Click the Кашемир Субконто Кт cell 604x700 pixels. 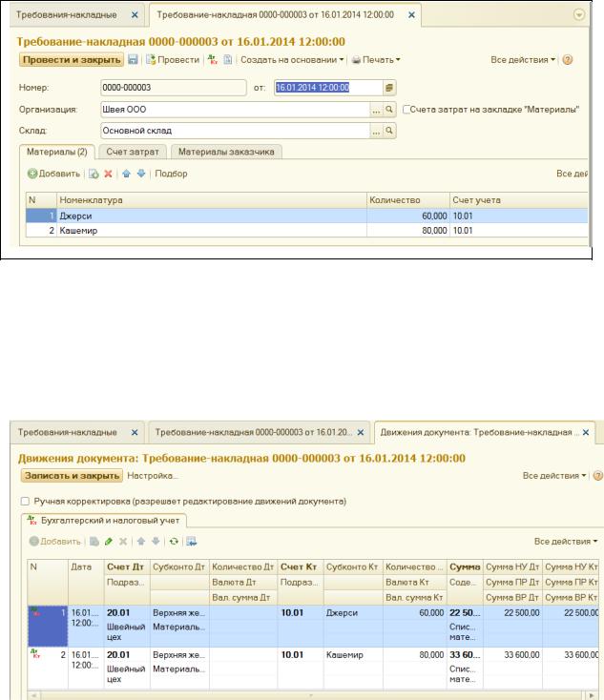point(353,655)
